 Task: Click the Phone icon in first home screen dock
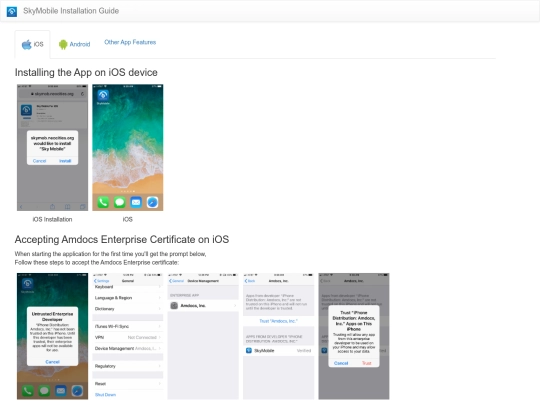coord(103,202)
